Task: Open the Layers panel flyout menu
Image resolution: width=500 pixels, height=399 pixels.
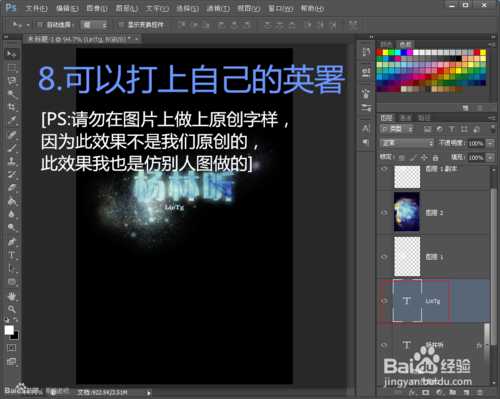Action: pos(492,118)
